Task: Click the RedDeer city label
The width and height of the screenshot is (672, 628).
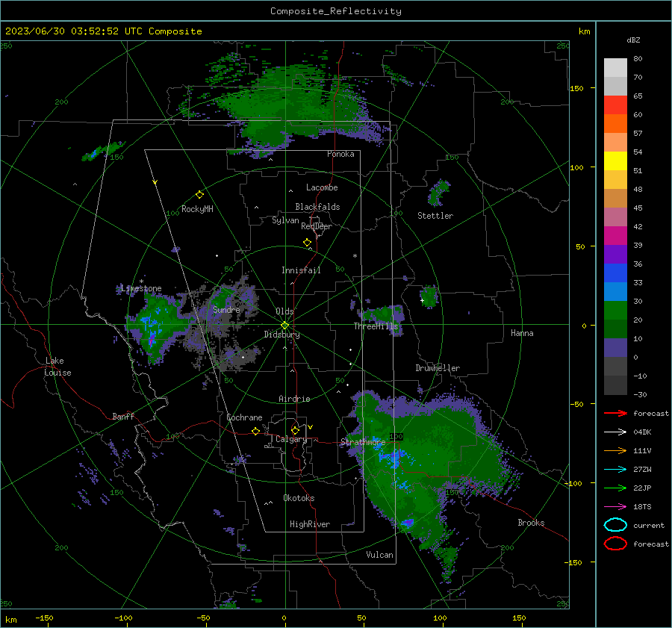Action: [317, 226]
